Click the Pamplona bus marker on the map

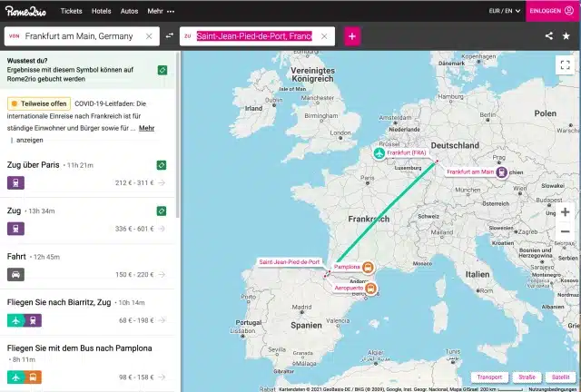coord(368,267)
